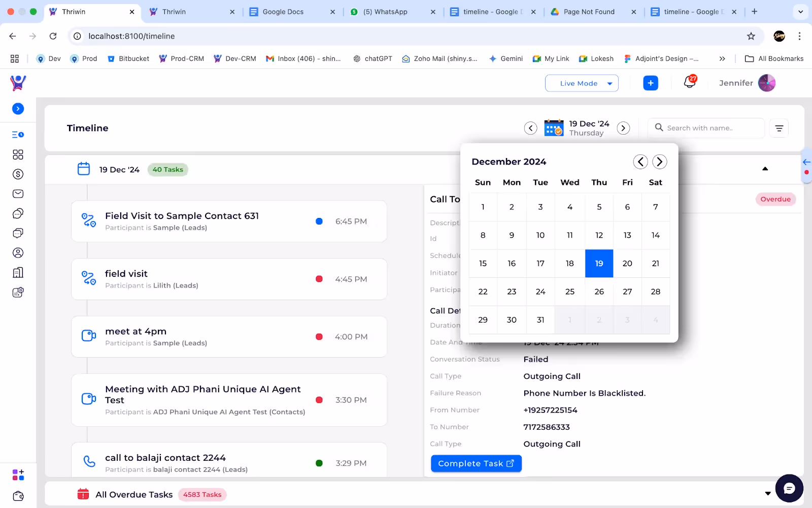This screenshot has height=508, width=812.
Task: Collapse the 19 Dec '24 tasks section
Action: tap(765, 169)
